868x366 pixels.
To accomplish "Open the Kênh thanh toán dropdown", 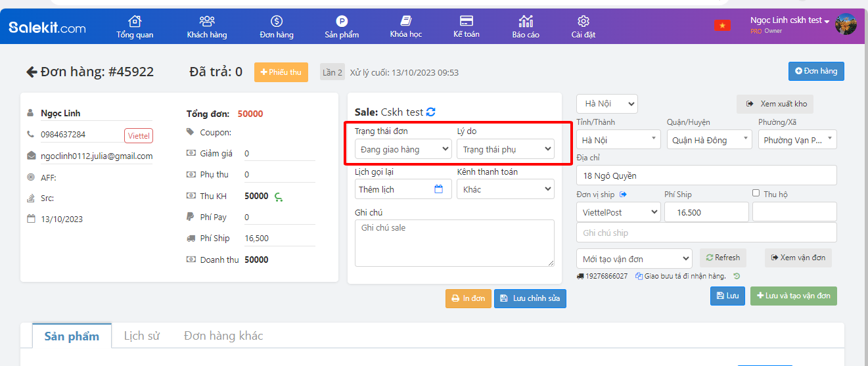I will point(505,189).
